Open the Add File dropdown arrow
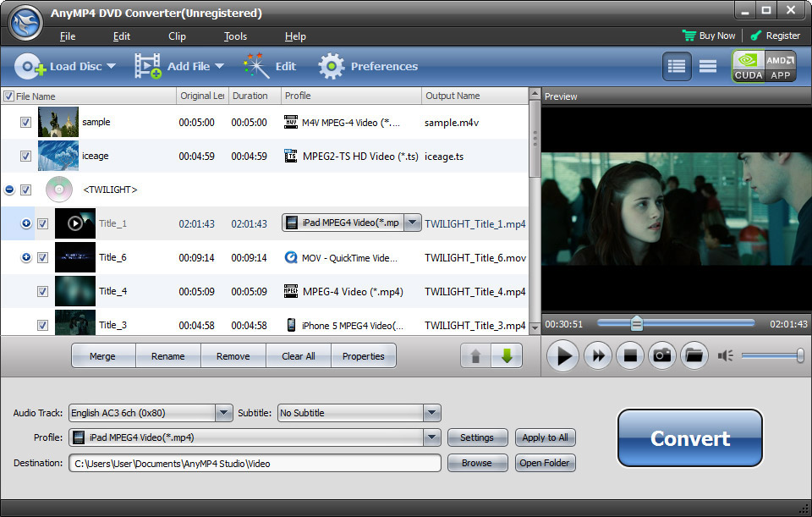 coord(220,66)
